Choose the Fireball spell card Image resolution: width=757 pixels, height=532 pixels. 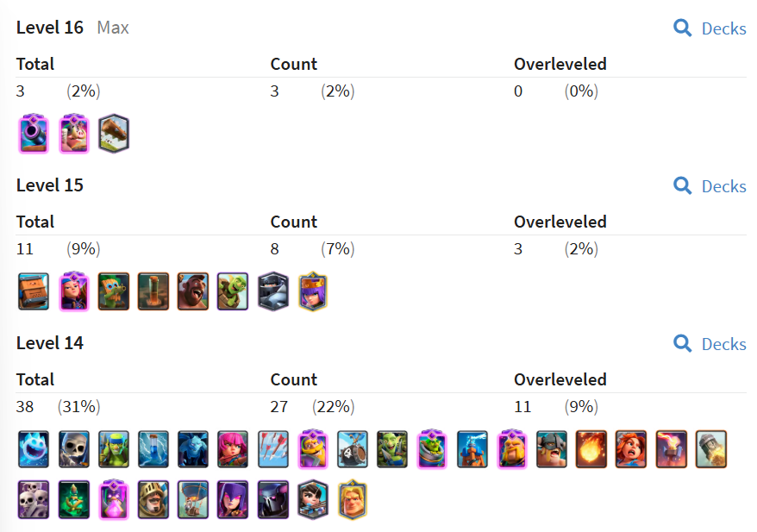tap(591, 449)
